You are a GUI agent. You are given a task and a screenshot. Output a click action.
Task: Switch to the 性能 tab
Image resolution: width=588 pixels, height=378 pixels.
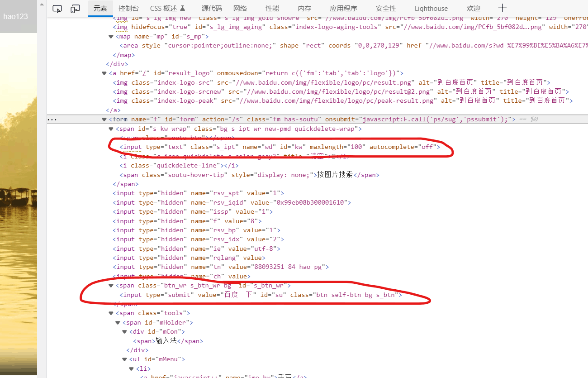pos(272,9)
